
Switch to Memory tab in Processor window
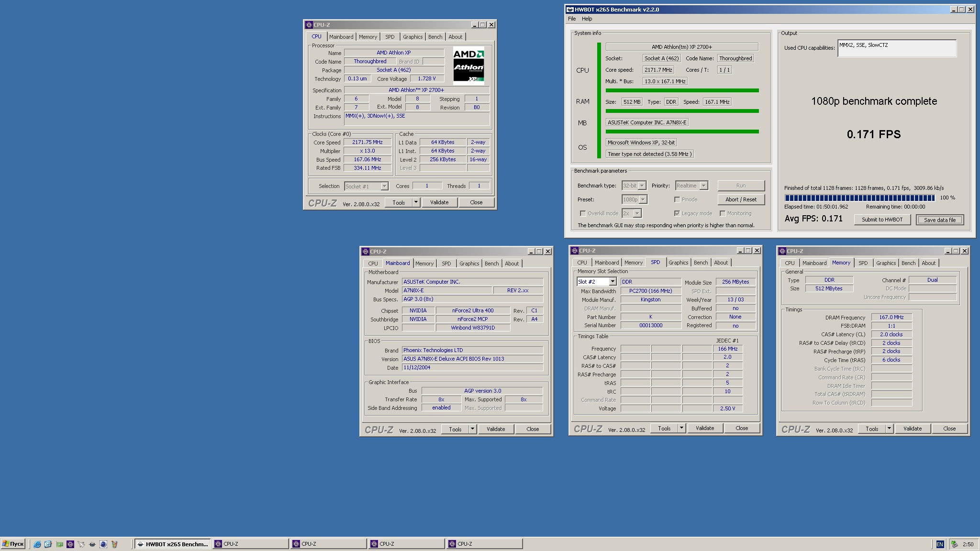(x=367, y=37)
